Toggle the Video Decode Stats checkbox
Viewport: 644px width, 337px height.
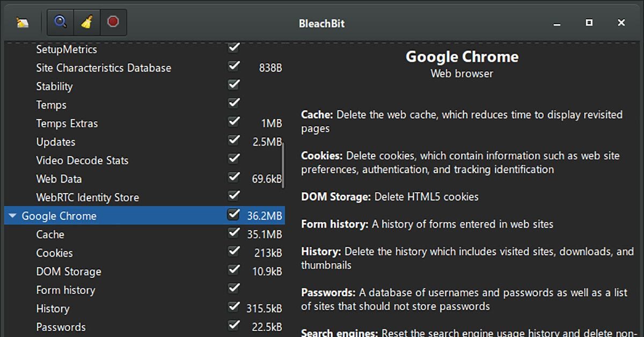coord(233,158)
